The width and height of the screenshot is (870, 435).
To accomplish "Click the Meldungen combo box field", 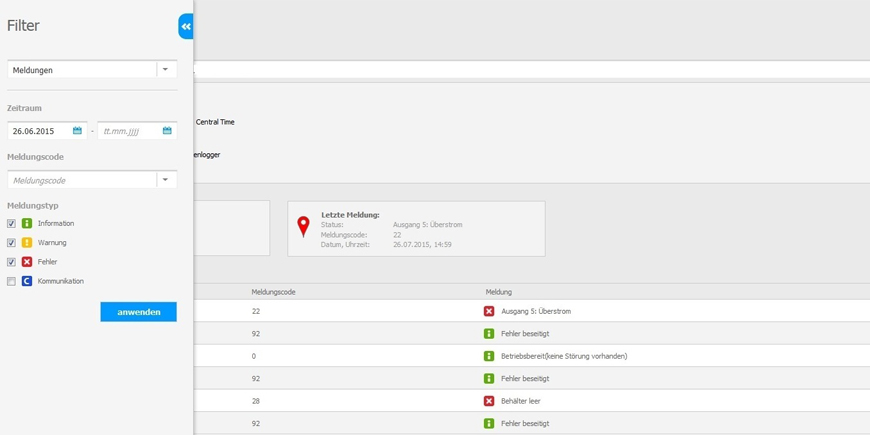I will point(92,70).
